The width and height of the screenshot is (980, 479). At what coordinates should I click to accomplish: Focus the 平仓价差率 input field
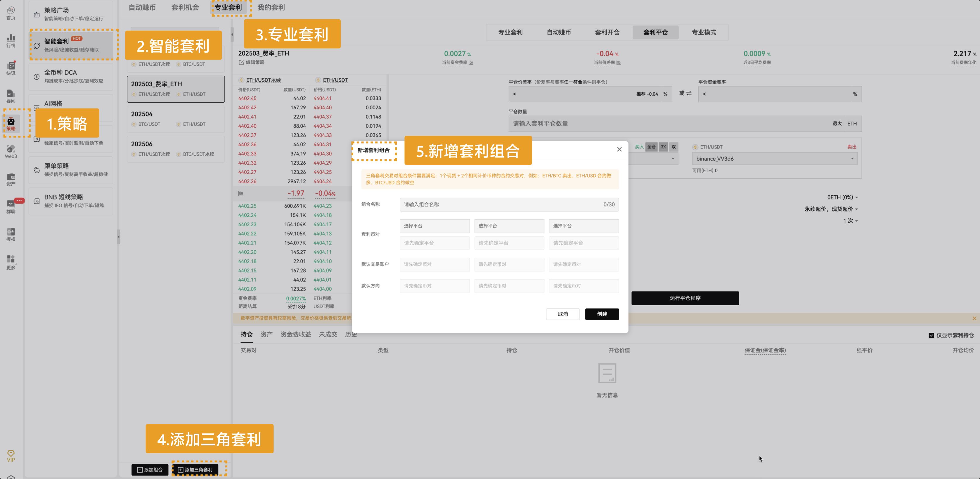(590, 94)
